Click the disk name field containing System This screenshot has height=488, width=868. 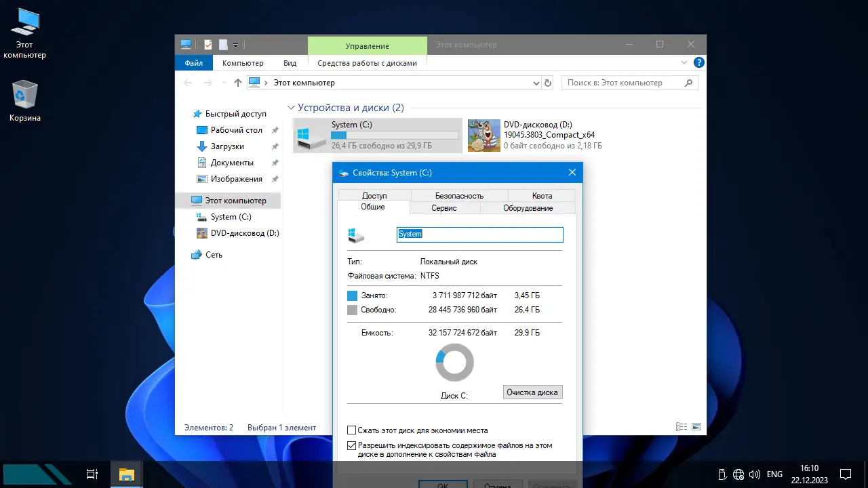coord(479,234)
